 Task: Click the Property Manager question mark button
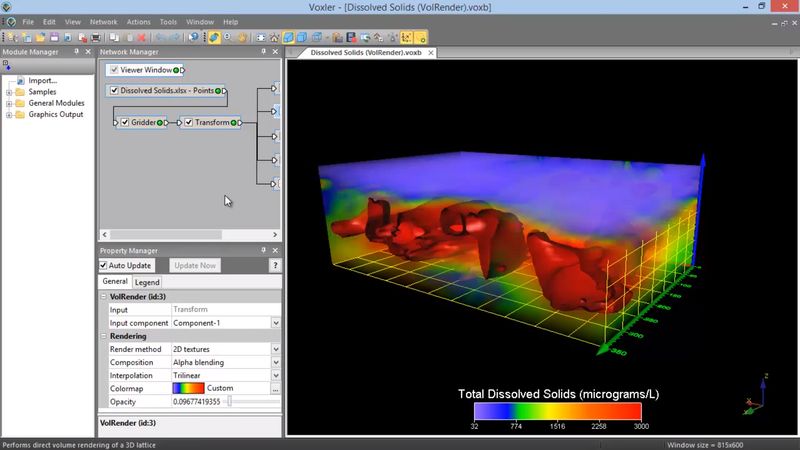(x=275, y=266)
